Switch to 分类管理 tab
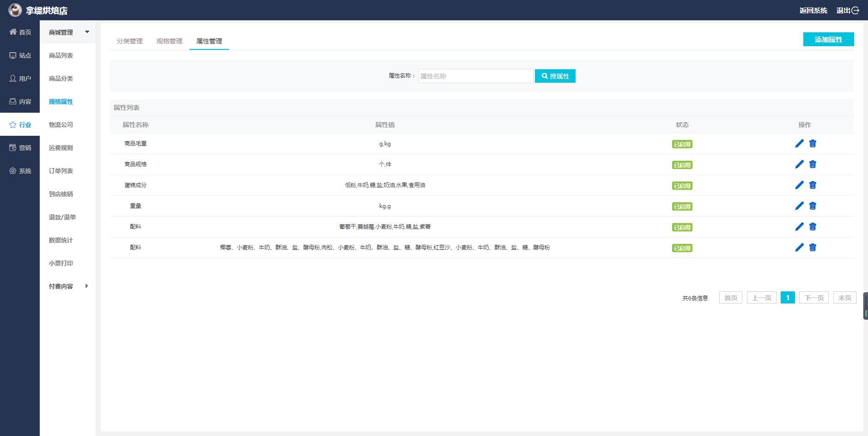Viewport: 868px width, 436px height. 130,41
